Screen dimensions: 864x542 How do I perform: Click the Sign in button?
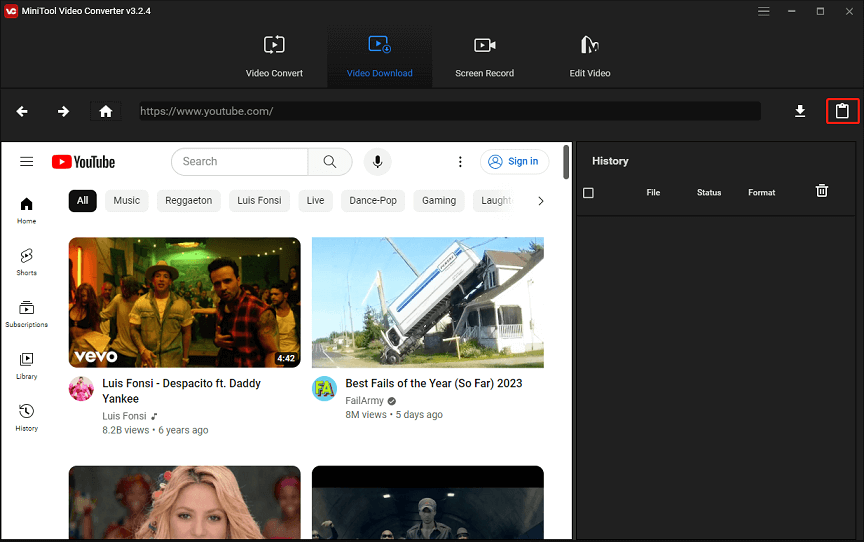(x=515, y=161)
